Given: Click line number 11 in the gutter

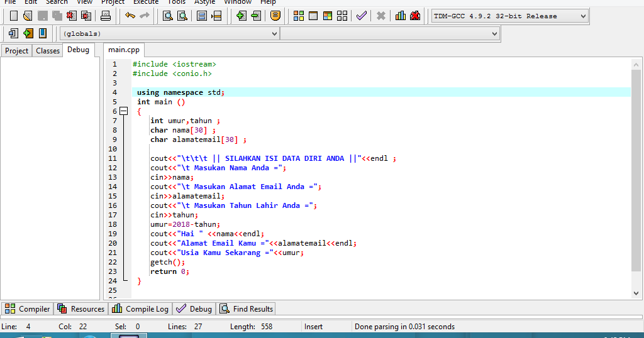Looking at the screenshot, I should click(x=113, y=158).
